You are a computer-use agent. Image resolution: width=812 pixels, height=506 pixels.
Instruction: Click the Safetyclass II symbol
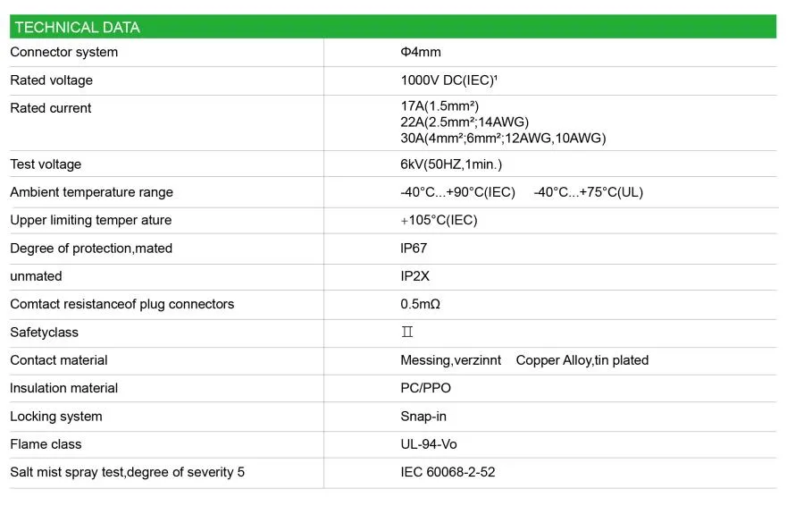coord(407,332)
